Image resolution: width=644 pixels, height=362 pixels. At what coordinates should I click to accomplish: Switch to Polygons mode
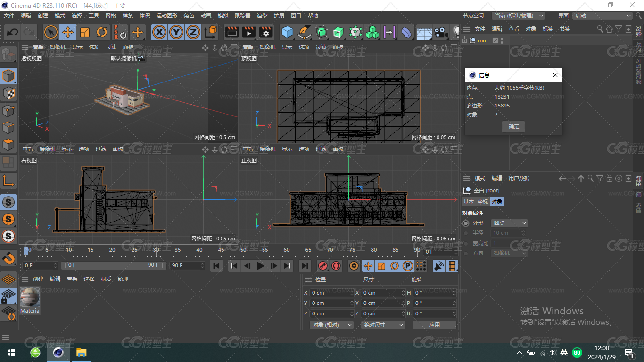pyautogui.click(x=8, y=144)
